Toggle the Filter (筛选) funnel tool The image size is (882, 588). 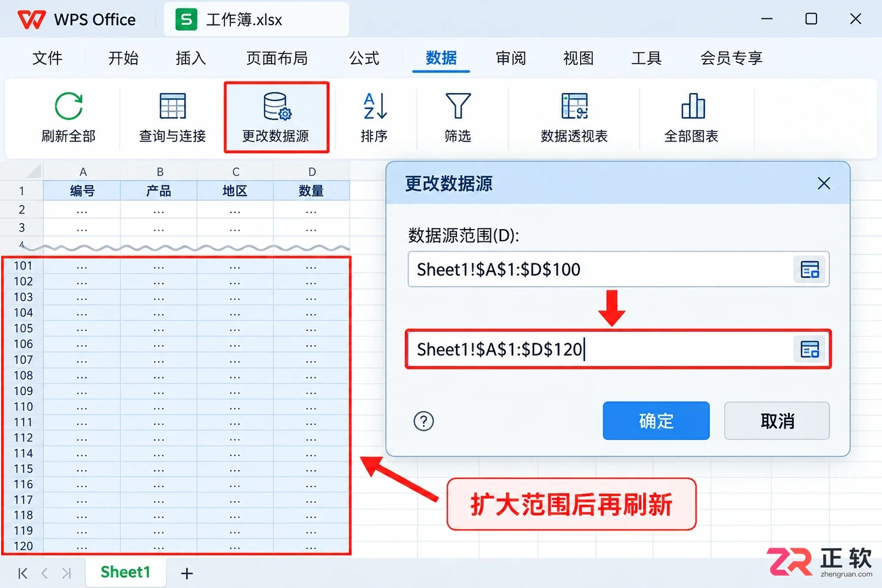458,118
